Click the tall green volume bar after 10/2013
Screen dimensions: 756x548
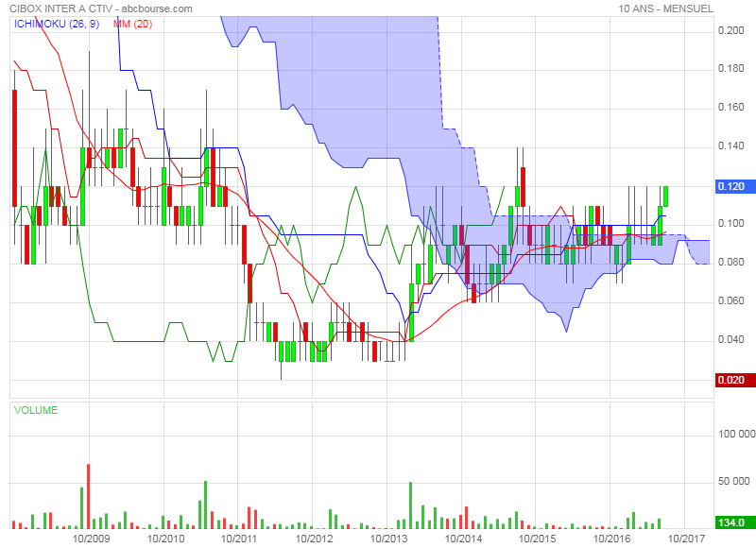pyautogui.click(x=411, y=505)
